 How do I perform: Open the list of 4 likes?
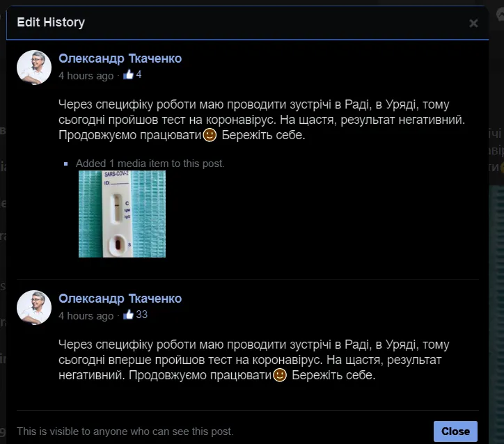[139, 75]
